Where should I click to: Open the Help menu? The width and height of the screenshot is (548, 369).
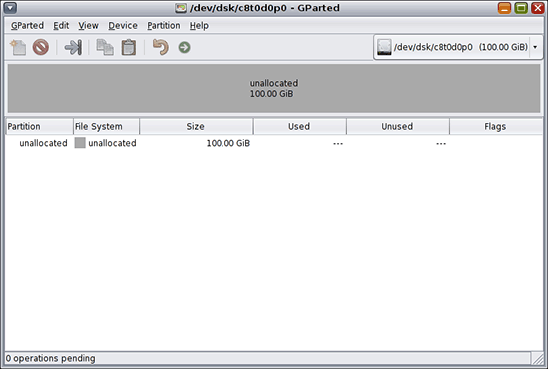[199, 26]
